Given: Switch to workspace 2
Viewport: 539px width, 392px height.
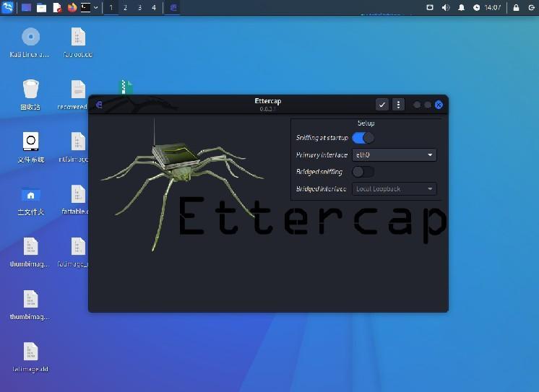Looking at the screenshot, I should pos(125,7).
